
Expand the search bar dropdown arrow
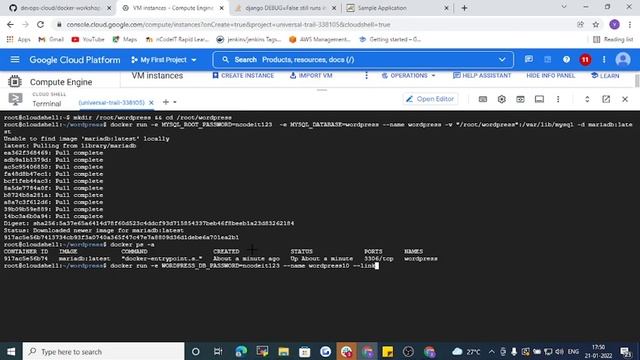point(502,60)
